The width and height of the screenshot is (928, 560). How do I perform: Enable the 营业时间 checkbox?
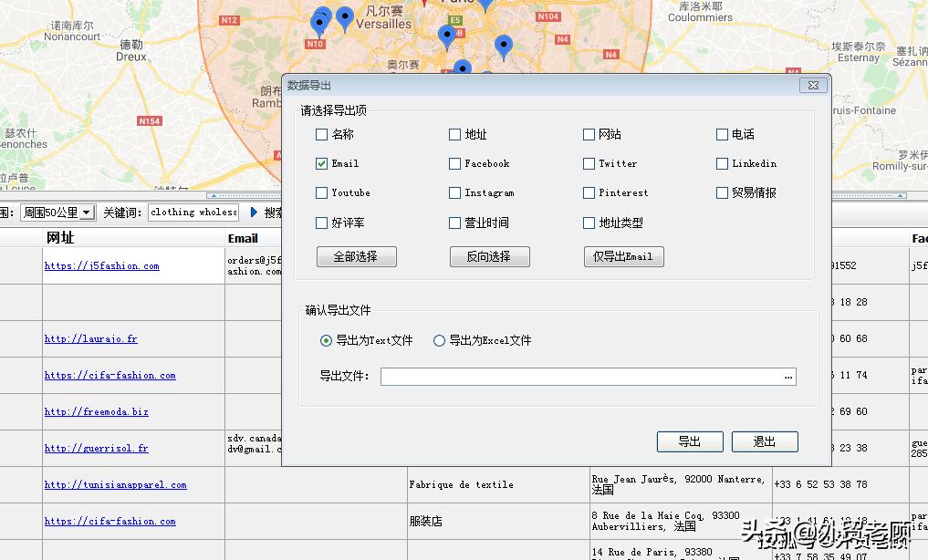pos(454,222)
